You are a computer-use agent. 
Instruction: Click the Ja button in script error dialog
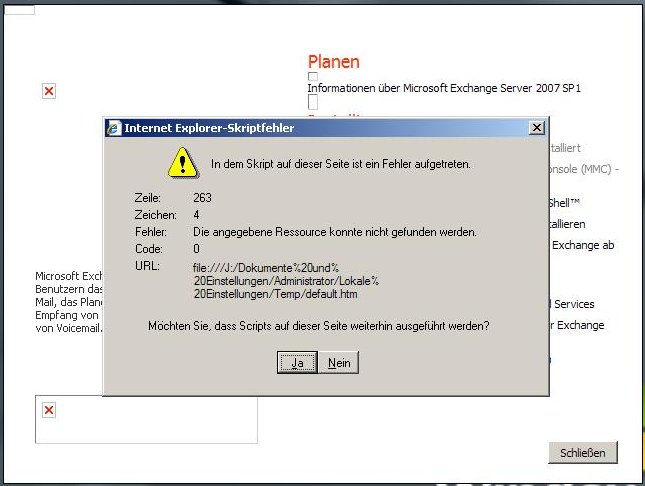click(x=297, y=362)
